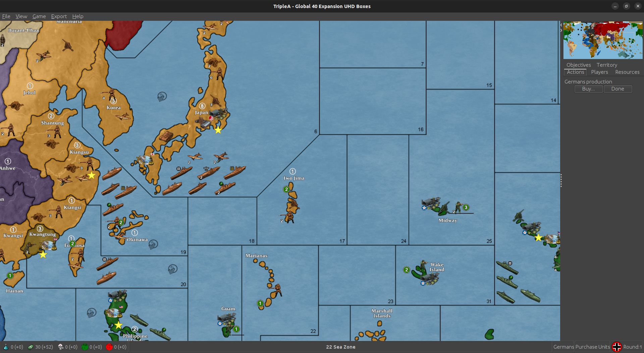644x353 pixels.
Task: Click the Iwo Jima infantry unit
Action: pyautogui.click(x=289, y=217)
